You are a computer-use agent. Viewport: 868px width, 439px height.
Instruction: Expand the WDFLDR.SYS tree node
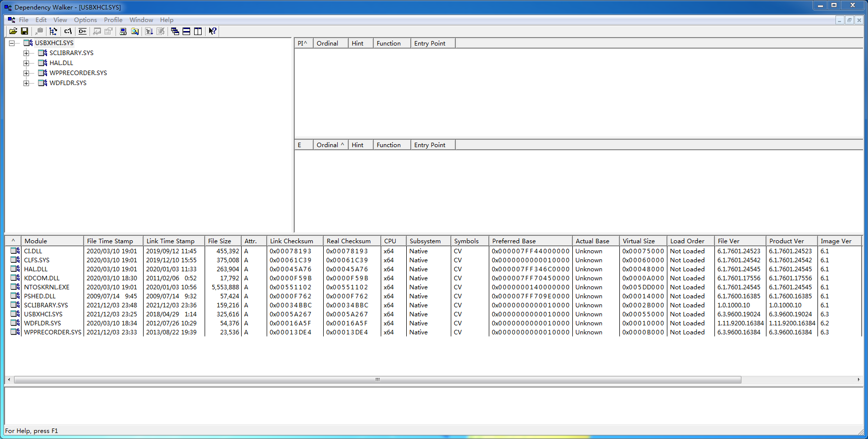pyautogui.click(x=26, y=83)
